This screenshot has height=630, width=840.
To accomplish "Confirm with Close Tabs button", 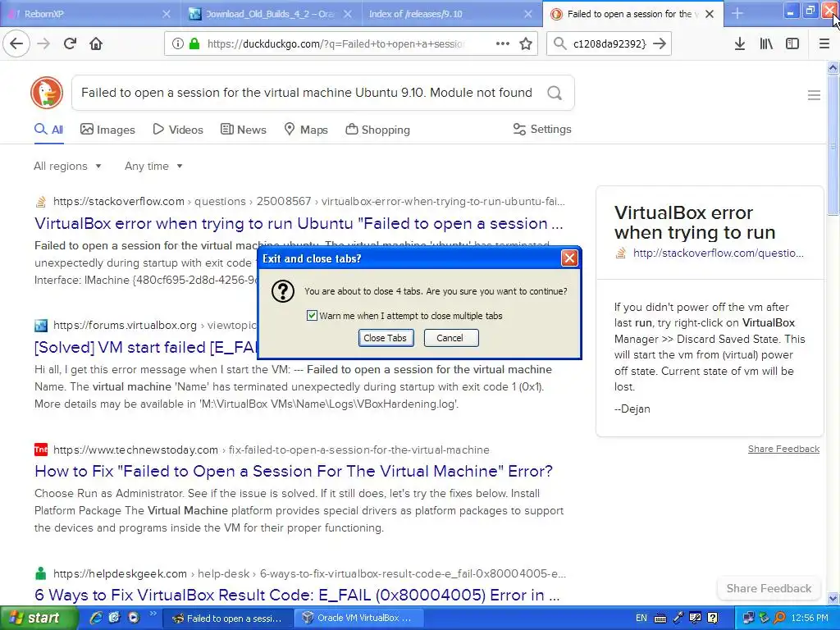I will coord(386,338).
